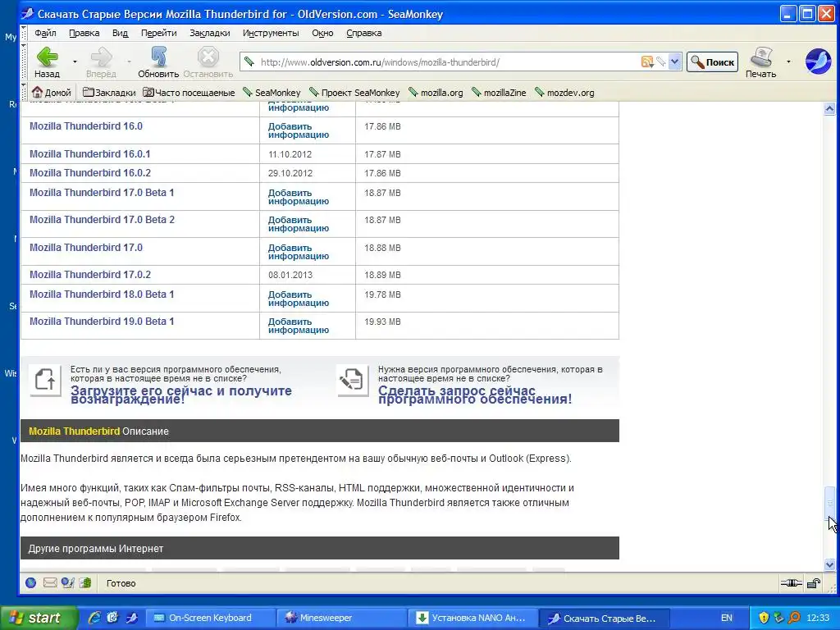Screen dimensions: 840x630
Task: Open the Печать options dropdown arrow
Action: pos(788,62)
